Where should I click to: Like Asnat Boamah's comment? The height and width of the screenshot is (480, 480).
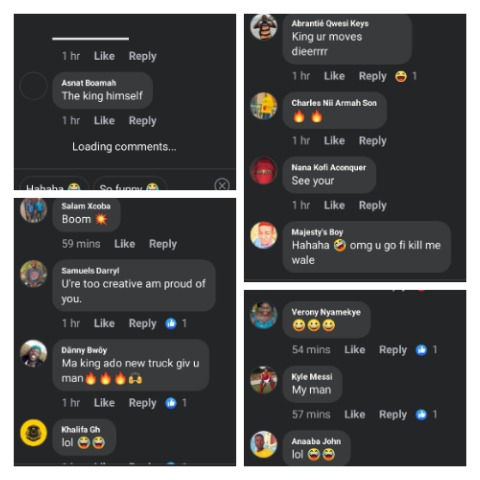(104, 121)
